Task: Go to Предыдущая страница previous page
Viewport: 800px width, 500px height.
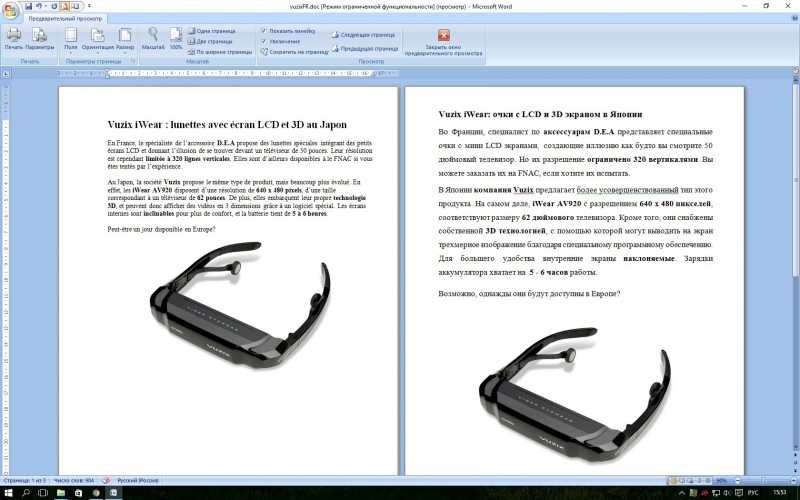Action: pos(365,49)
